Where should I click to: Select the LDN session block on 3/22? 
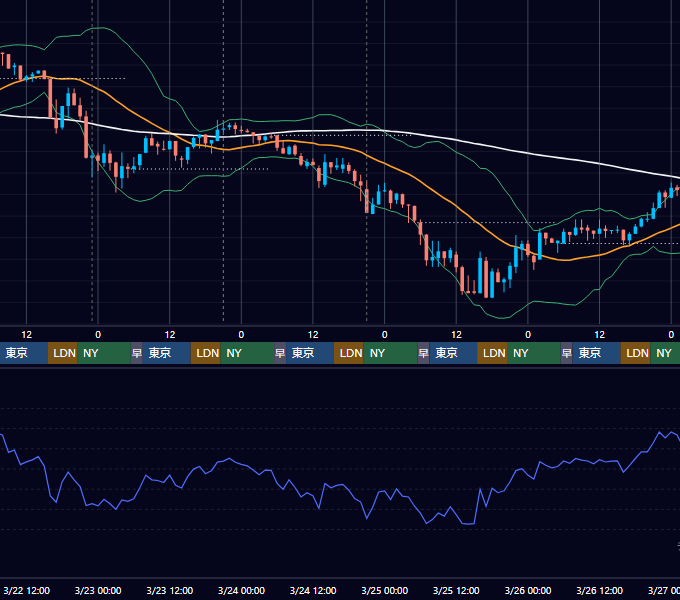click(x=62, y=353)
